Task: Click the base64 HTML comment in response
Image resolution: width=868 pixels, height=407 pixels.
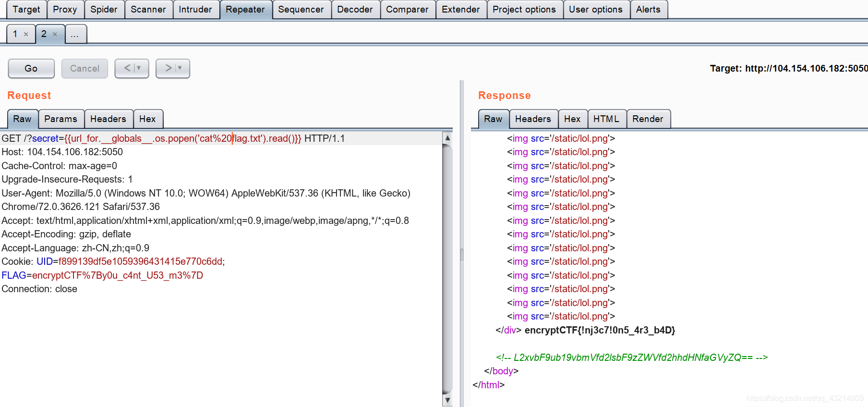Action: (632, 358)
